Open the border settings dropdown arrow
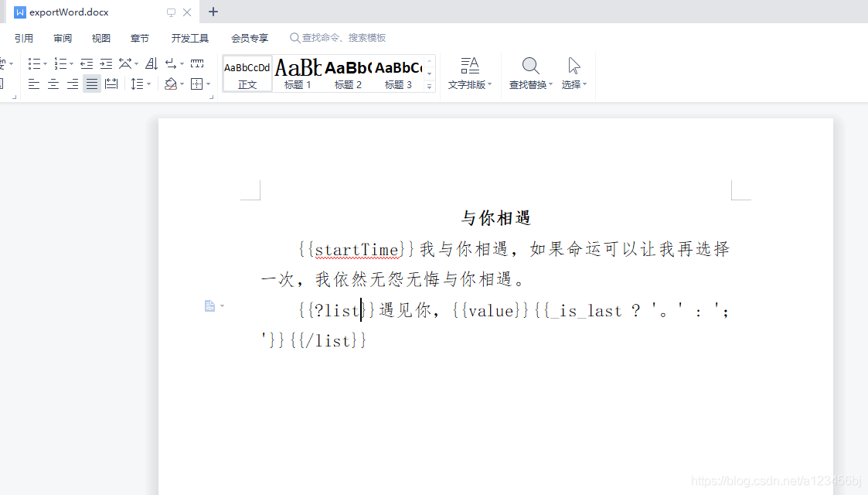Image resolution: width=868 pixels, height=495 pixels. [207, 84]
